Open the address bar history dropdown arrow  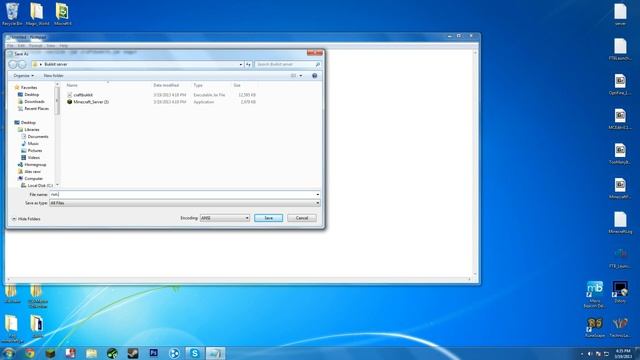241,64
